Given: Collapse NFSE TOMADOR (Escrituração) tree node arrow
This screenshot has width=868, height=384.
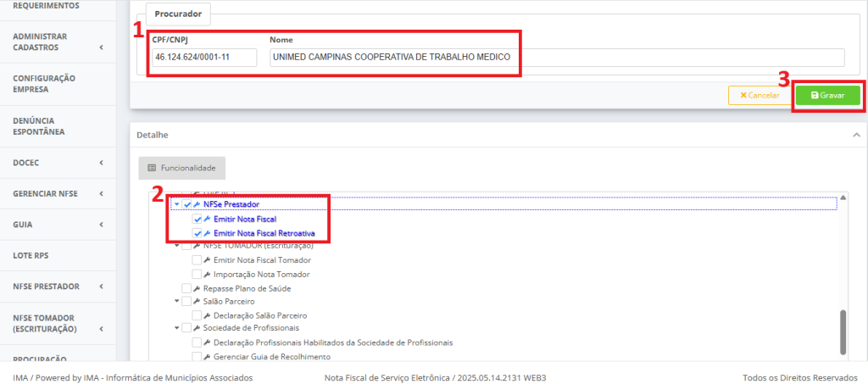Looking at the screenshot, I should (x=176, y=246).
